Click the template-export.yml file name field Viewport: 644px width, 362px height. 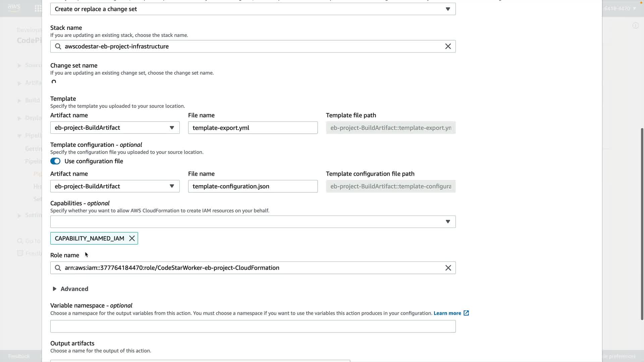click(x=253, y=128)
